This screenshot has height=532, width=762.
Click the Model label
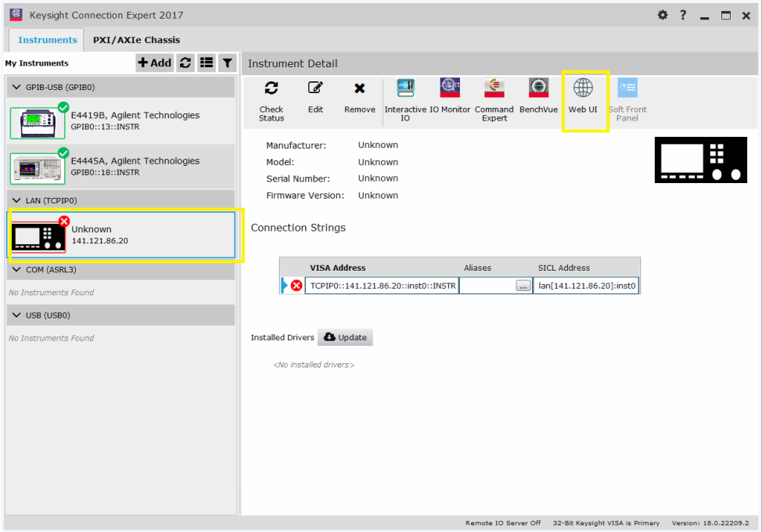point(280,162)
